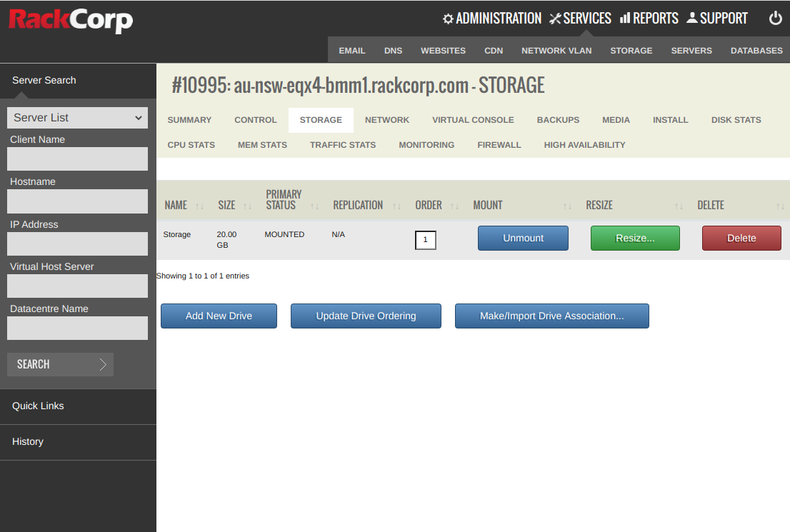Focus the Client Name input field
Viewport: 790px width, 532px height.
pyautogui.click(x=78, y=159)
